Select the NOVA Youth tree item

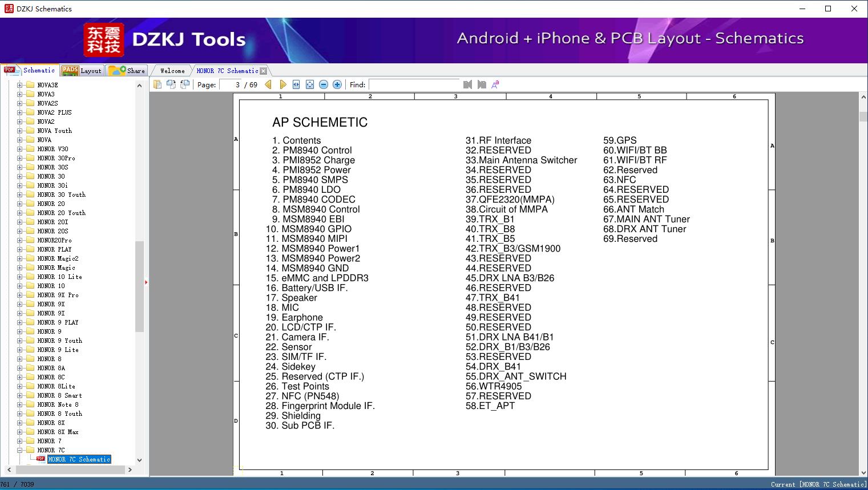tap(54, 131)
